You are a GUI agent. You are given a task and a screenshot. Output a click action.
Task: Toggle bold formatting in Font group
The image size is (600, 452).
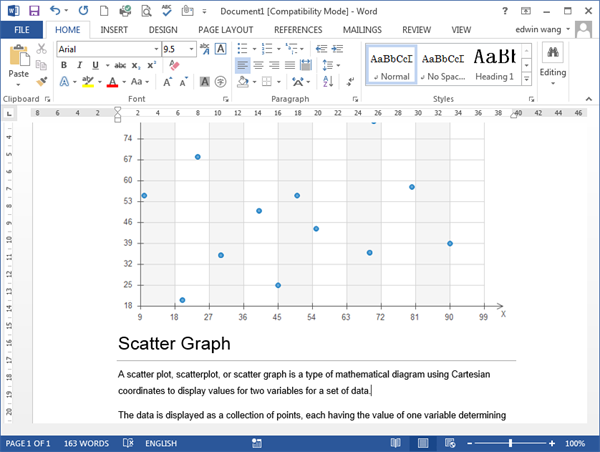pyautogui.click(x=64, y=65)
